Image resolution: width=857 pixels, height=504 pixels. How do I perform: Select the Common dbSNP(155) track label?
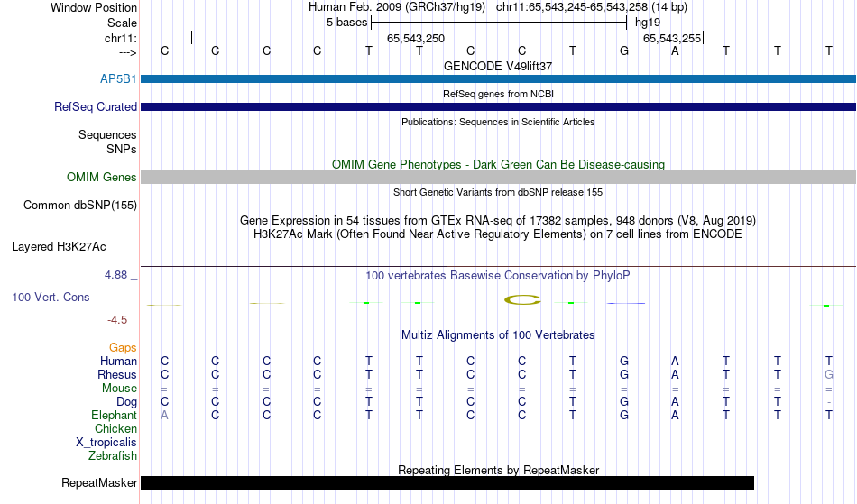(79, 206)
